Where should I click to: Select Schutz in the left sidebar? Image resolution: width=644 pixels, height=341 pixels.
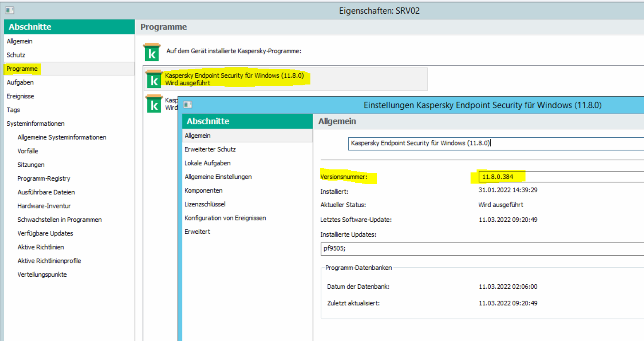[16, 55]
